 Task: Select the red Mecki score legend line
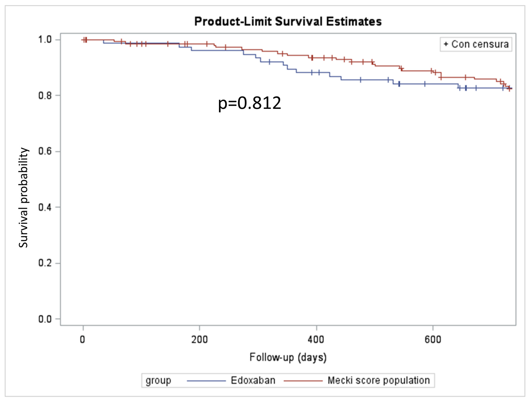[x=303, y=381]
